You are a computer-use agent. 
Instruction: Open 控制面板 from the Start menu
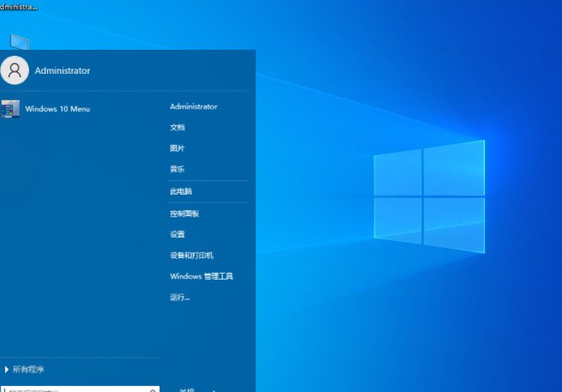(x=184, y=214)
